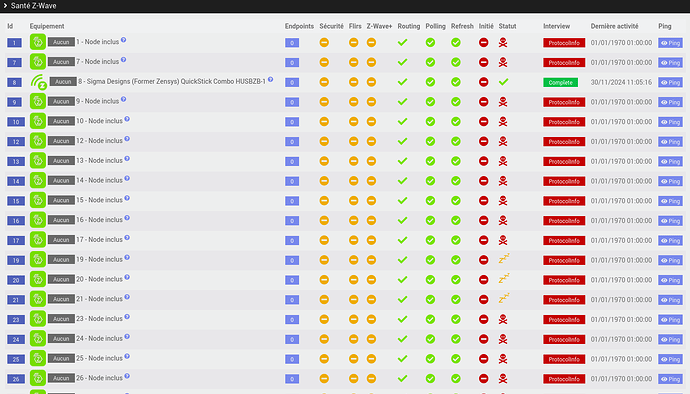Viewport: 690px width, 394px height.
Task: Click the Z-Wave+ column header
Action: [379, 26]
